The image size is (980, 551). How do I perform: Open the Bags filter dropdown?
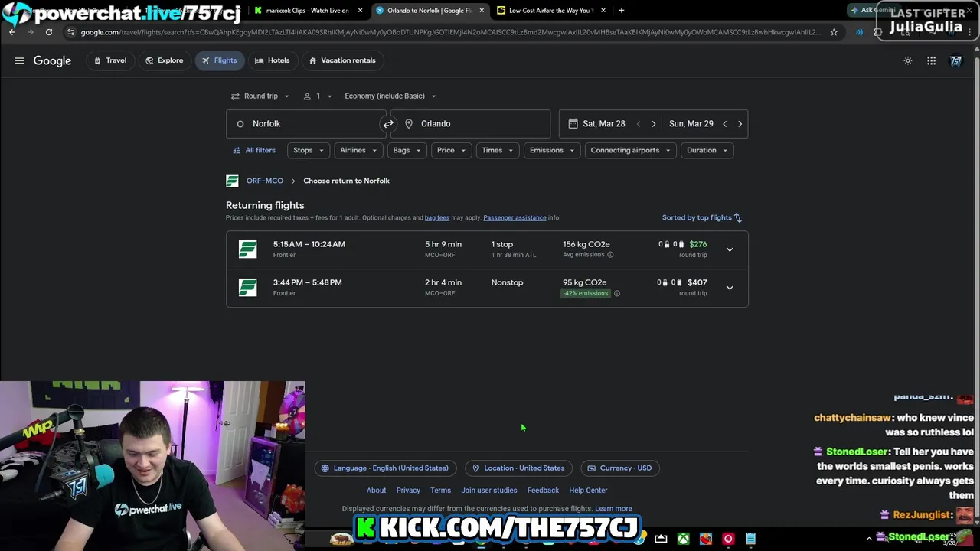pyautogui.click(x=407, y=150)
